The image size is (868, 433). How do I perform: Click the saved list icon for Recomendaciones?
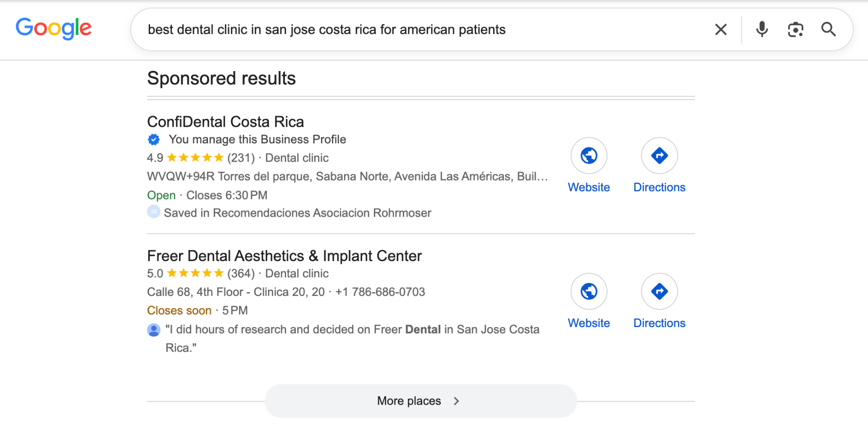[154, 212]
